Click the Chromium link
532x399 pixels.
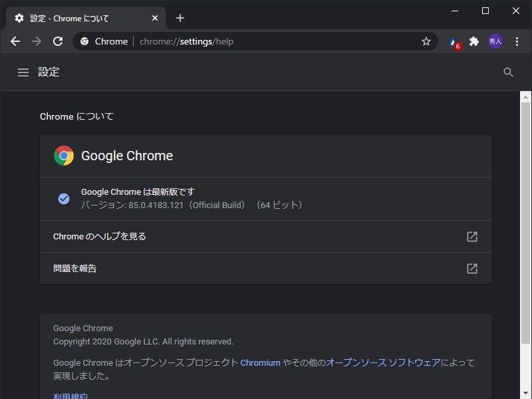[260, 362]
